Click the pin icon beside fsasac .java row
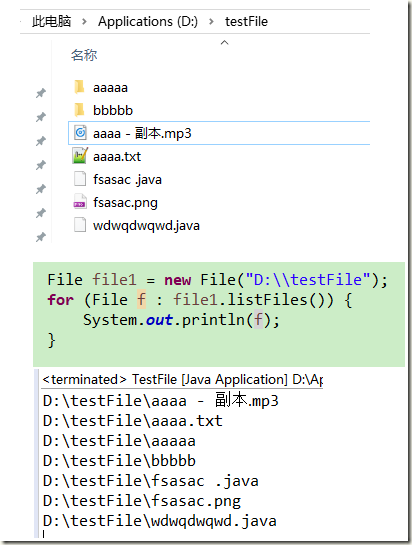The width and height of the screenshot is (412, 545). click(41, 189)
